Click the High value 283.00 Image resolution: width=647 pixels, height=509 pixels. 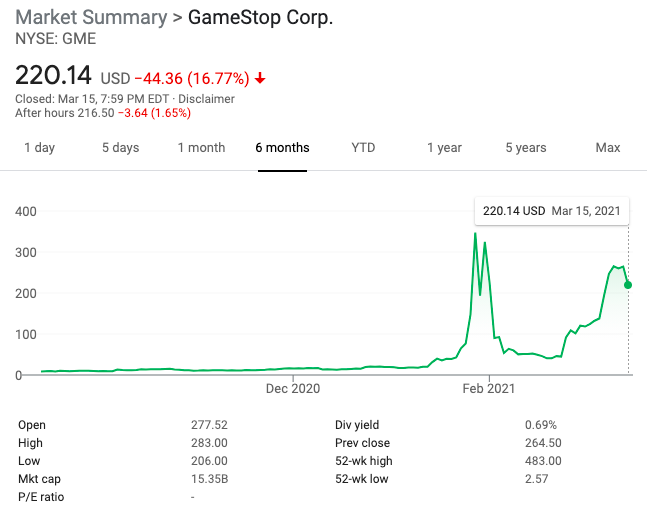209,443
